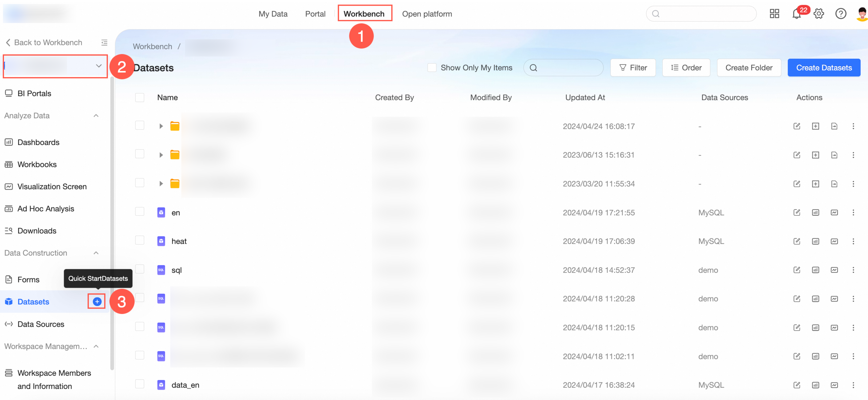Expand folder updated 2024/04/24 16:08:17
This screenshot has width=868, height=400.
click(161, 126)
